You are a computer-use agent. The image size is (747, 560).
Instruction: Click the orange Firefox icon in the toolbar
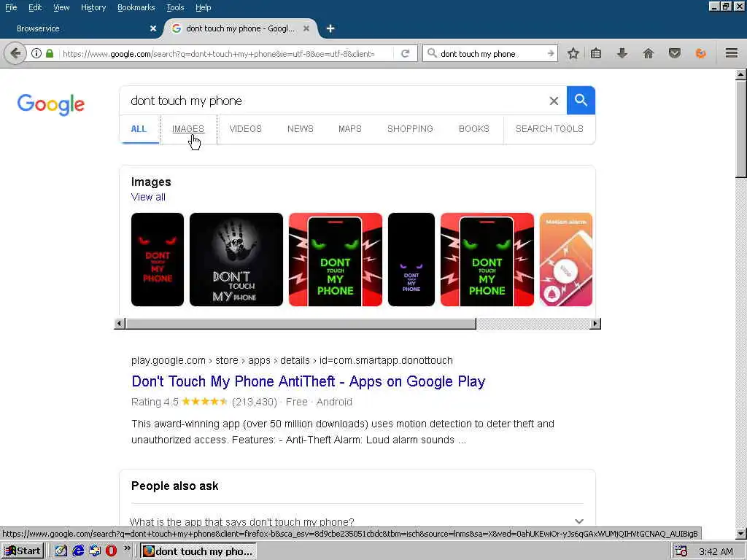tap(700, 53)
